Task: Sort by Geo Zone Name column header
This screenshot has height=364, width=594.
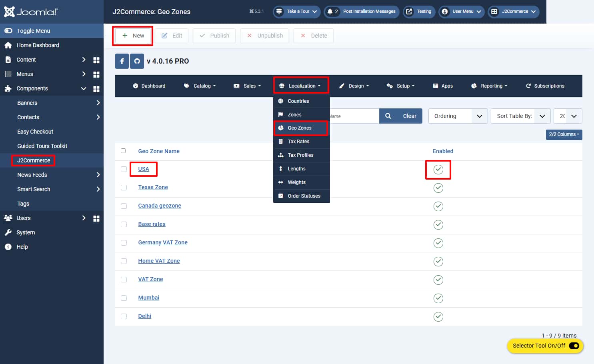Action: (159, 151)
